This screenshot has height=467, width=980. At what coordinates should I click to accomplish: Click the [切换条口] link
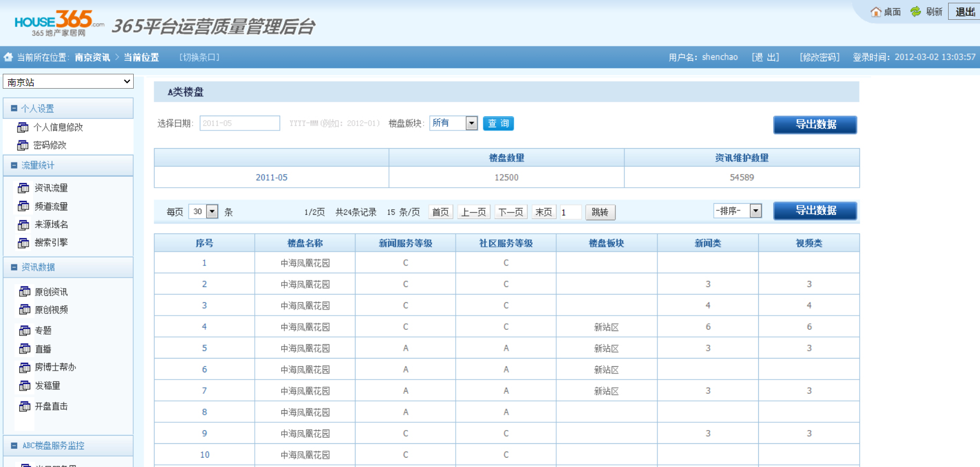[x=199, y=57]
